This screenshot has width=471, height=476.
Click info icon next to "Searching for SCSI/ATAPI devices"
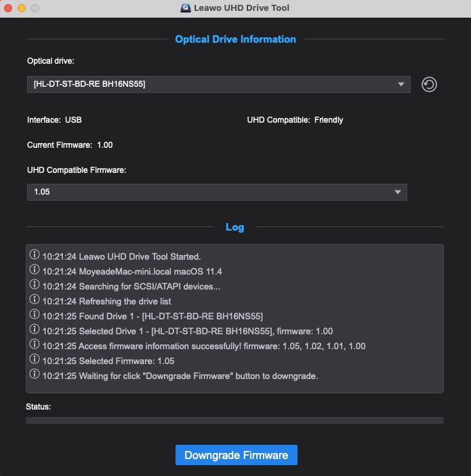(x=35, y=285)
